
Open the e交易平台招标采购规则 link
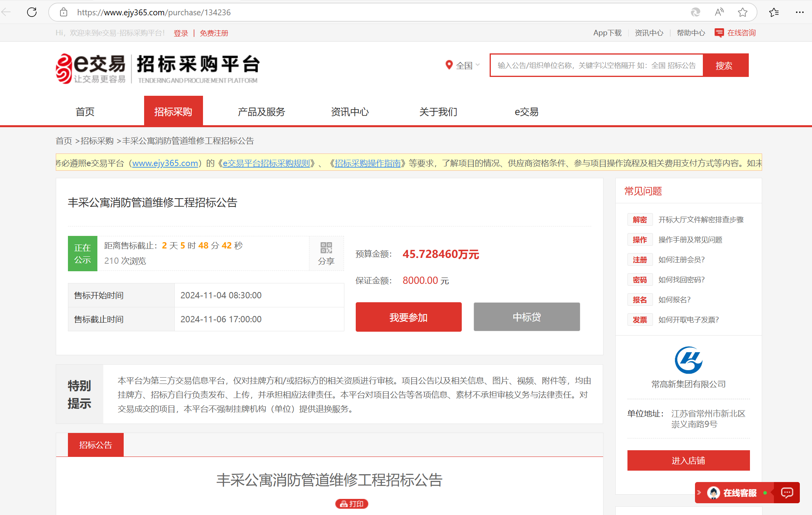(266, 163)
